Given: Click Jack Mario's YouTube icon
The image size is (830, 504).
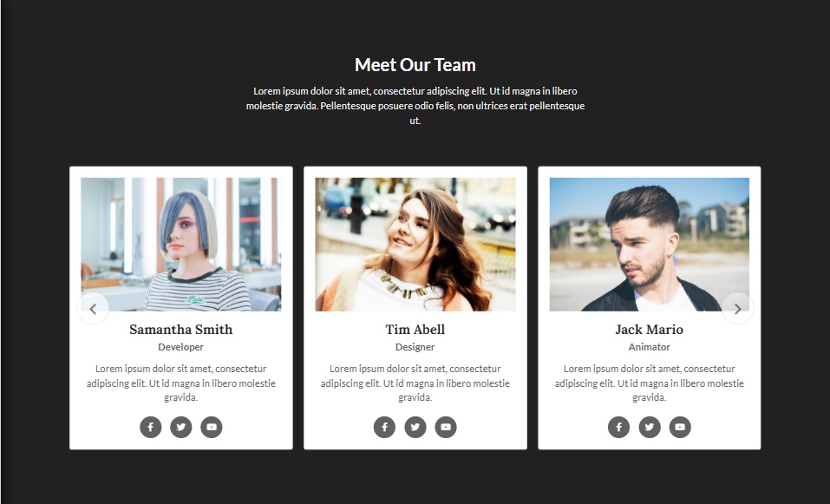Looking at the screenshot, I should click(x=680, y=428).
